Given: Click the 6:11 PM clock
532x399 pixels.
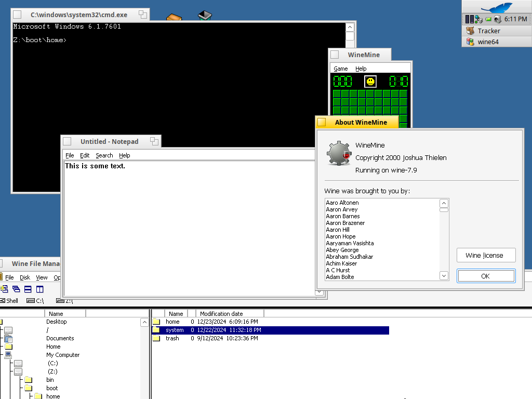Looking at the screenshot, I should 515,19.
